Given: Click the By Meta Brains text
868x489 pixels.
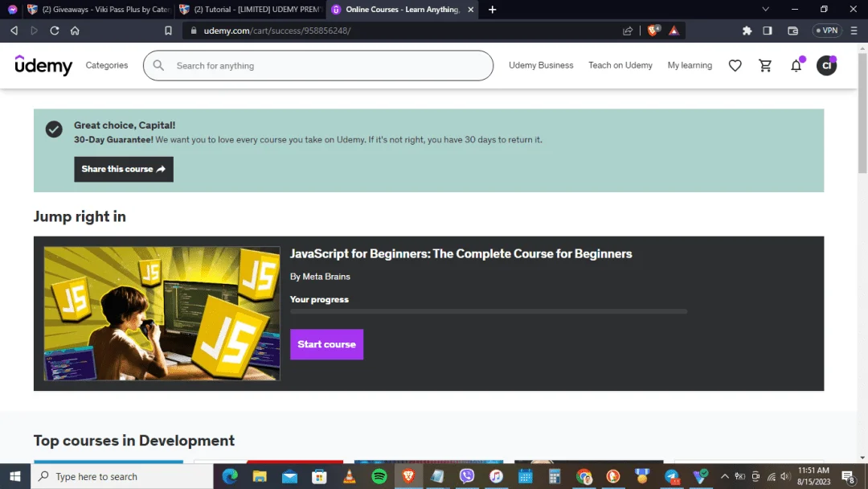Looking at the screenshot, I should 320,277.
